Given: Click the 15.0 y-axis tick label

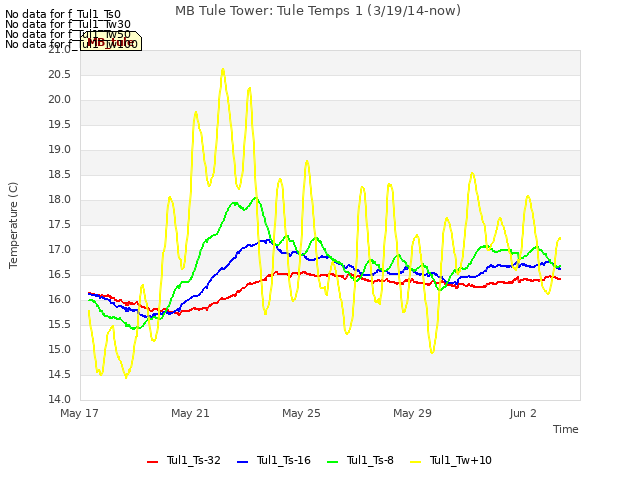Looking at the screenshot, I should pos(60,350).
